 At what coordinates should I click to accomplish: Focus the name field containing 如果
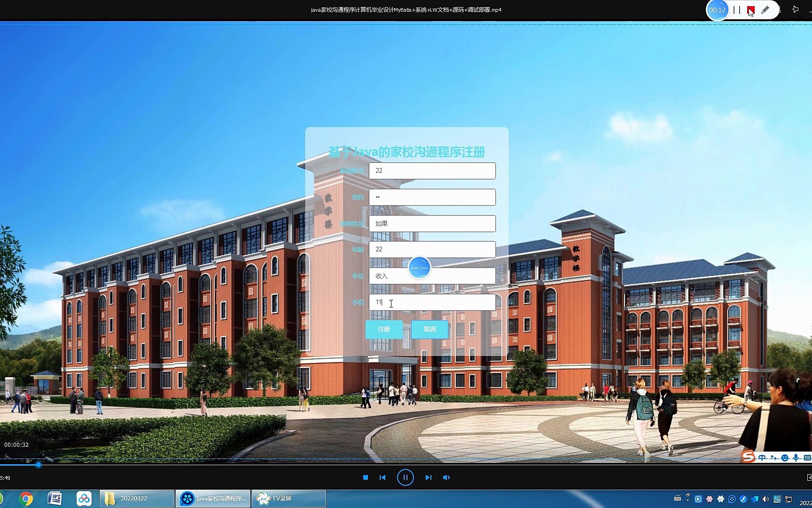coord(432,223)
